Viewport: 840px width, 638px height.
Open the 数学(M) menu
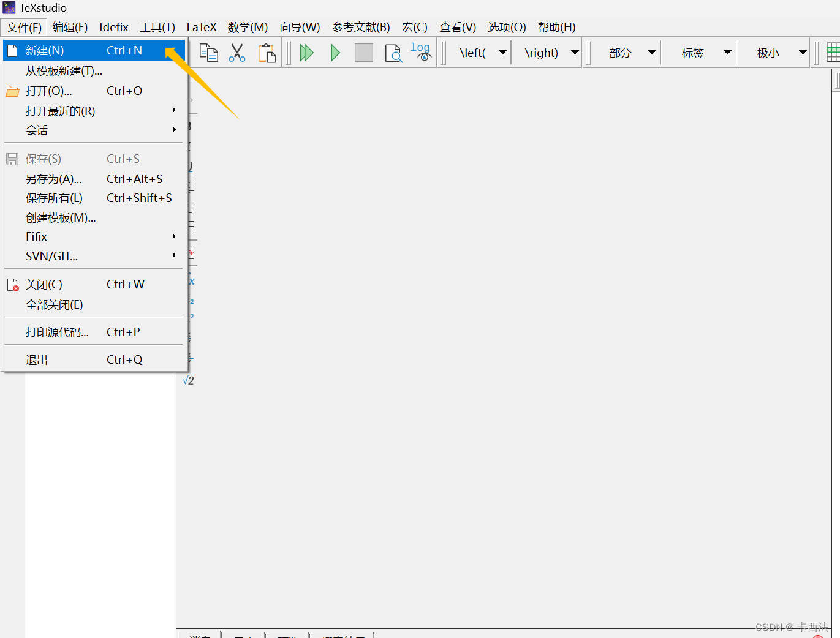click(x=248, y=28)
